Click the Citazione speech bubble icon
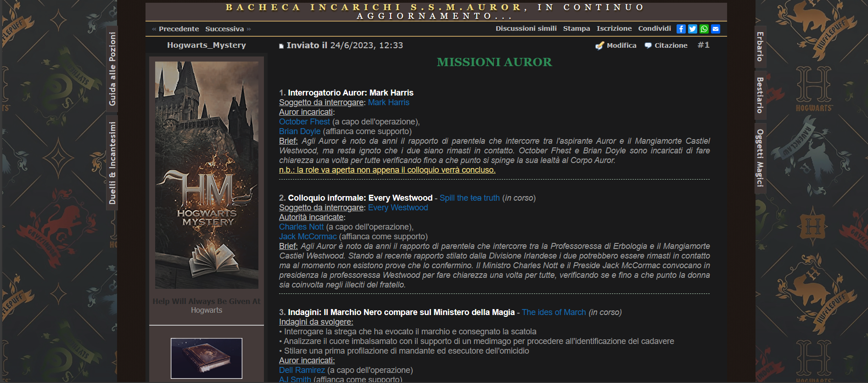Screen dimensions: 868x383 coord(648,45)
